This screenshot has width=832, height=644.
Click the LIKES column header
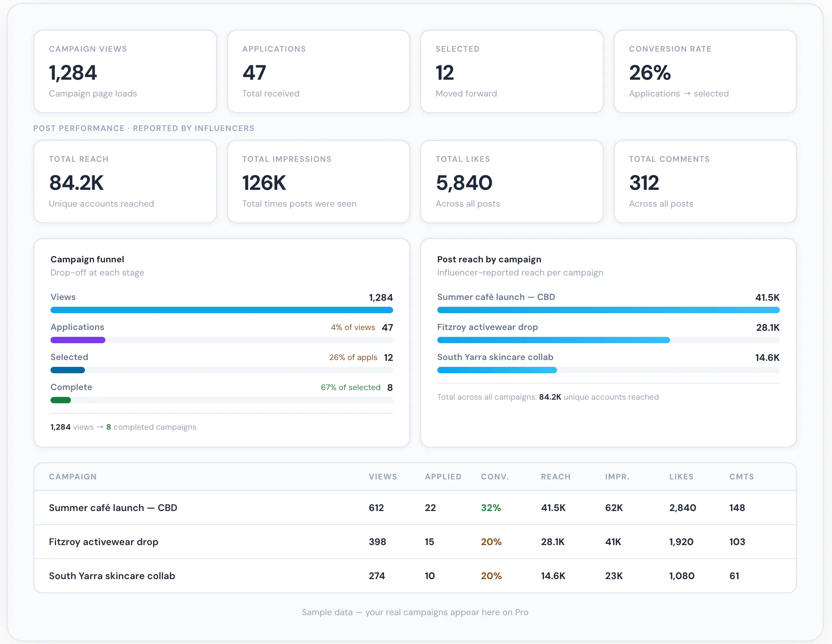click(681, 477)
